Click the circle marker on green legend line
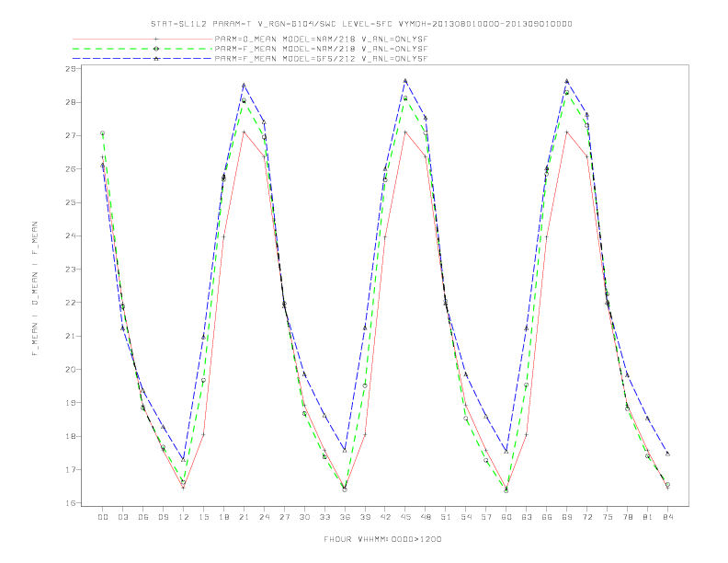The height and width of the screenshot is (563, 728). click(156, 49)
